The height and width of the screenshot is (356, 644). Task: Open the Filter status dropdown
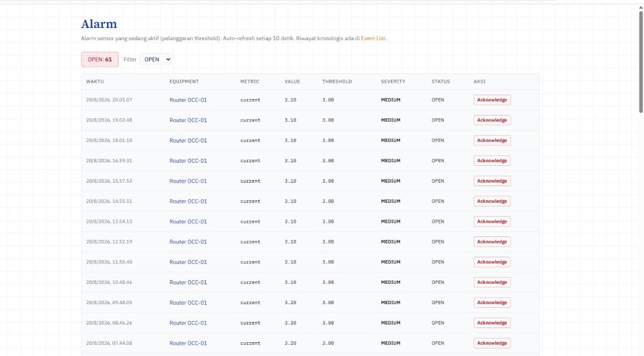point(156,60)
